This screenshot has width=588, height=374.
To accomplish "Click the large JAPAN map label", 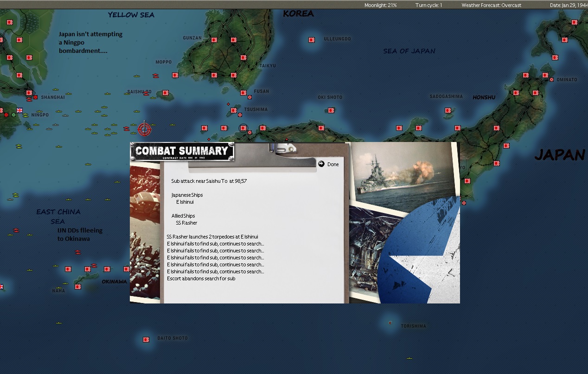I will click(x=560, y=155).
